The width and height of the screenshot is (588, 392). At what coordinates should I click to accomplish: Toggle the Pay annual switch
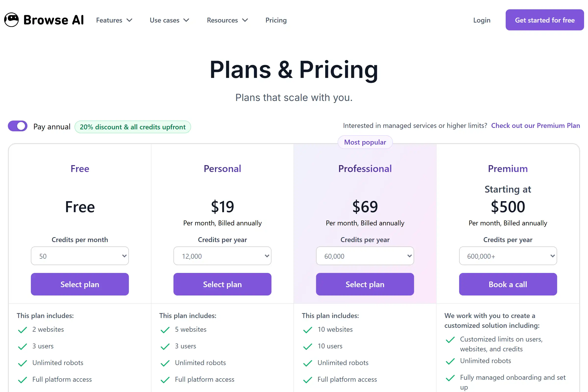click(17, 126)
